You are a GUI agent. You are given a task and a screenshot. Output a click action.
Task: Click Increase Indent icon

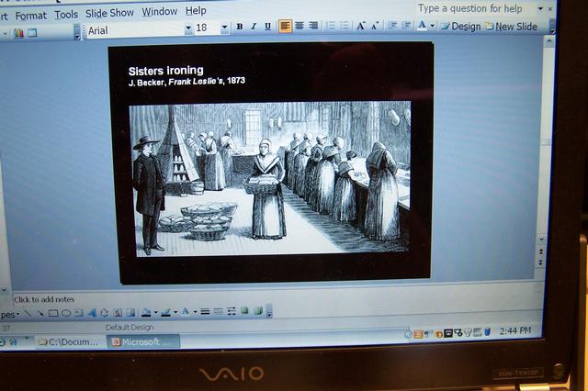406,26
